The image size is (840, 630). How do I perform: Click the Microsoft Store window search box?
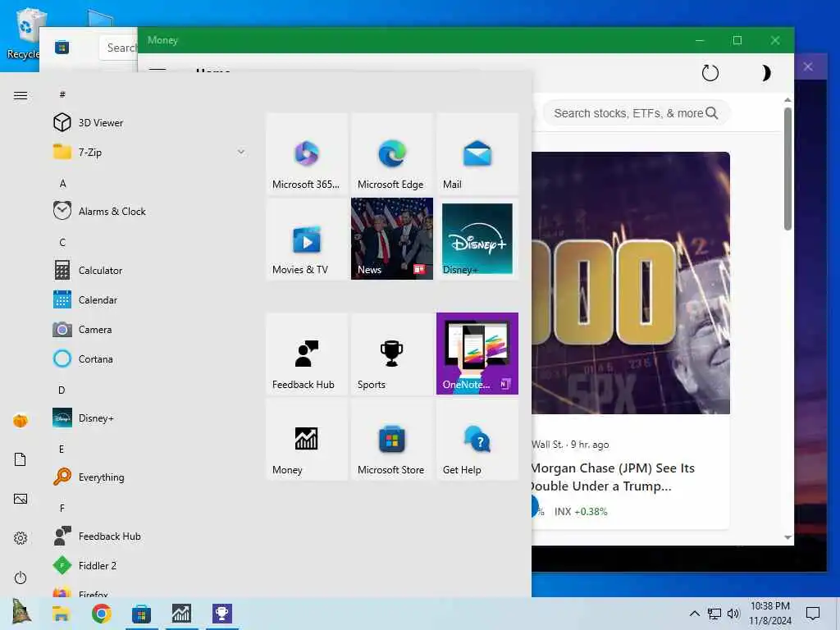click(119, 48)
